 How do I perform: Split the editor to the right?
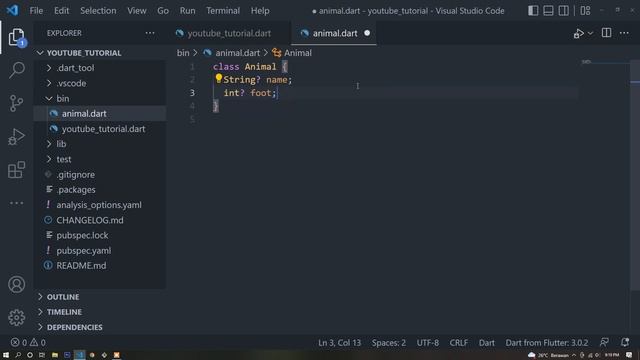coord(606,33)
